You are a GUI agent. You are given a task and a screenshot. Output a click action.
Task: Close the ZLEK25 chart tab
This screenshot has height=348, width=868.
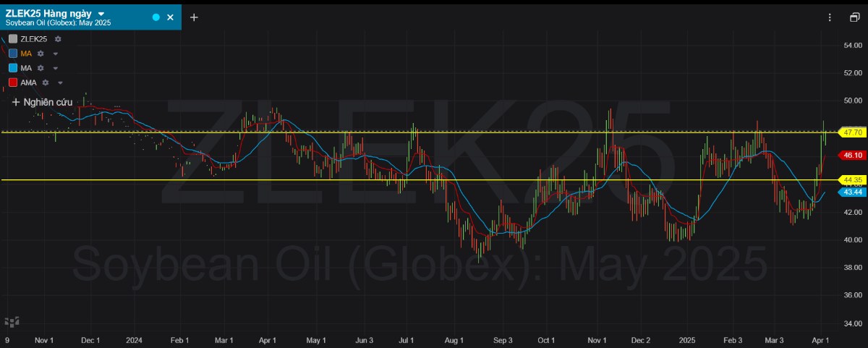point(171,17)
